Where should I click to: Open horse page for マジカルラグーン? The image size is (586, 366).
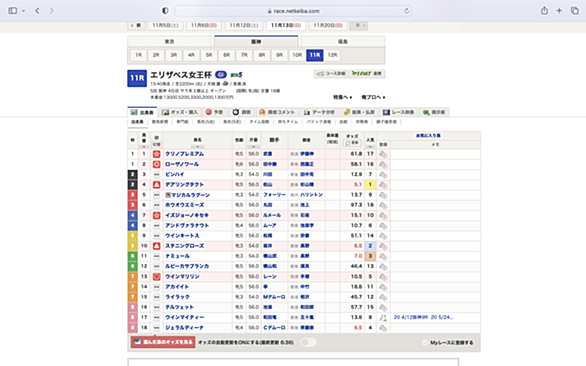(190, 195)
